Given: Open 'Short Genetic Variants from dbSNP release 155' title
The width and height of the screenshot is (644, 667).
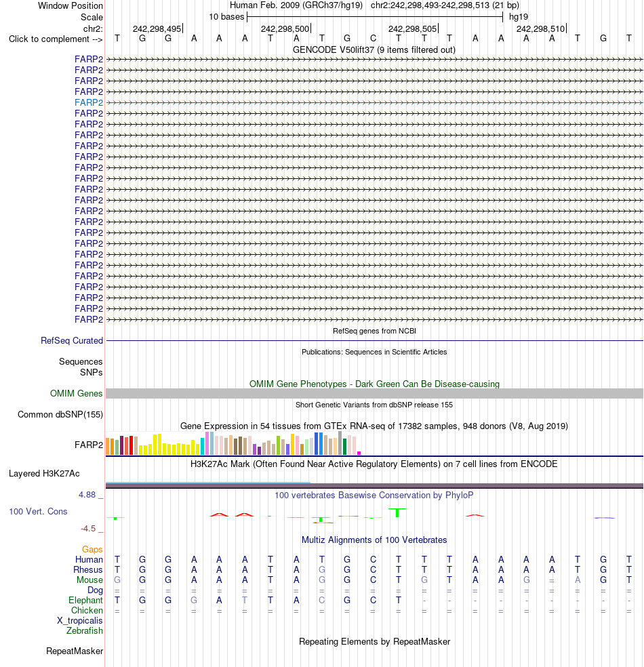Looking at the screenshot, I should [x=374, y=405].
